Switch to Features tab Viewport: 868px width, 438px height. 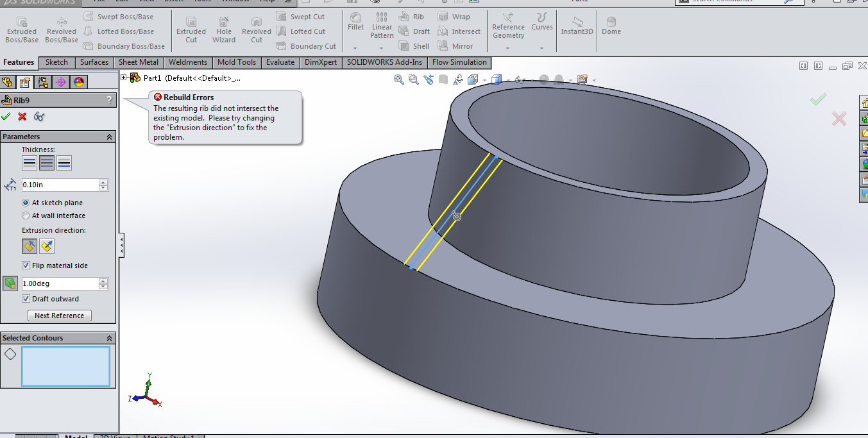click(19, 62)
